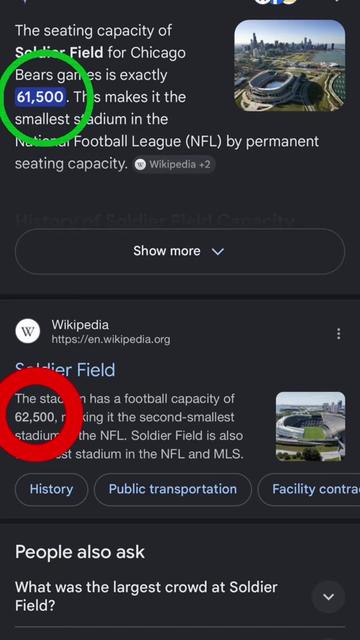This screenshot has width=360, height=640.
Task: Open the Soldier Field Wikipedia title link
Action: (x=65, y=370)
